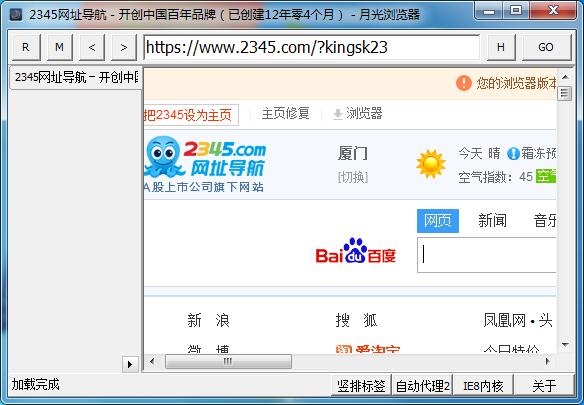
Task: Toggle the 自动代理 auto proxy button
Action: pos(422,386)
